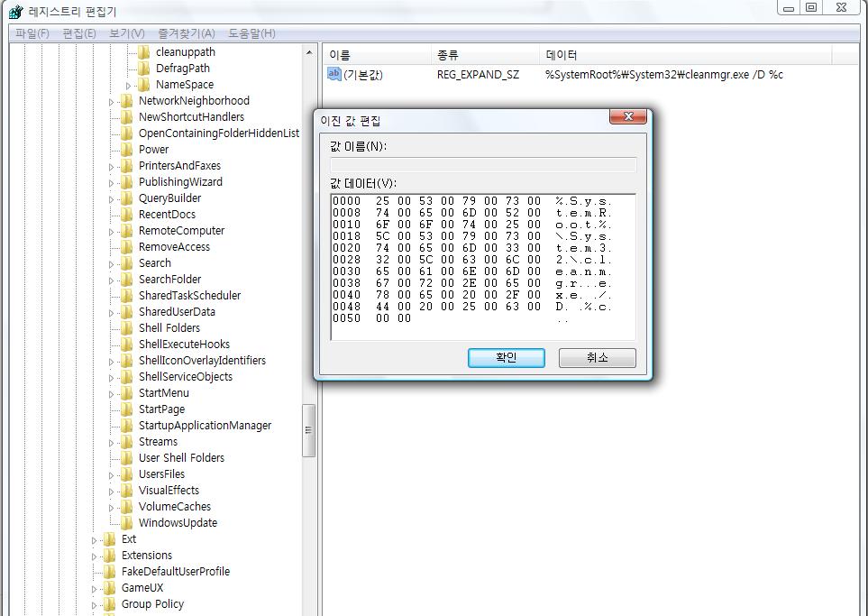Confirm with the 확인 button

click(x=506, y=358)
